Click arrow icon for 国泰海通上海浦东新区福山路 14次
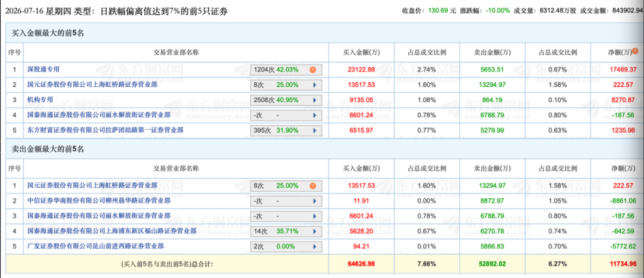The height and width of the screenshot is (278, 644). pyautogui.click(x=315, y=232)
